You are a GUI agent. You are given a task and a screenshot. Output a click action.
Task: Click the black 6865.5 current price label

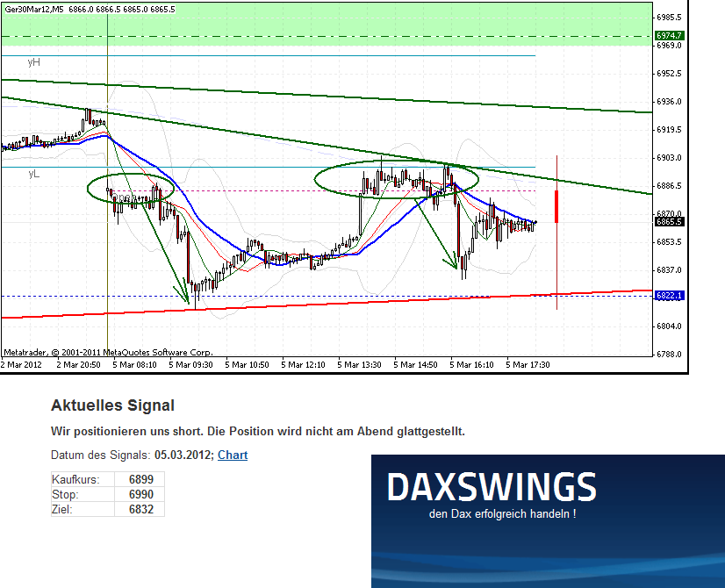(669, 222)
